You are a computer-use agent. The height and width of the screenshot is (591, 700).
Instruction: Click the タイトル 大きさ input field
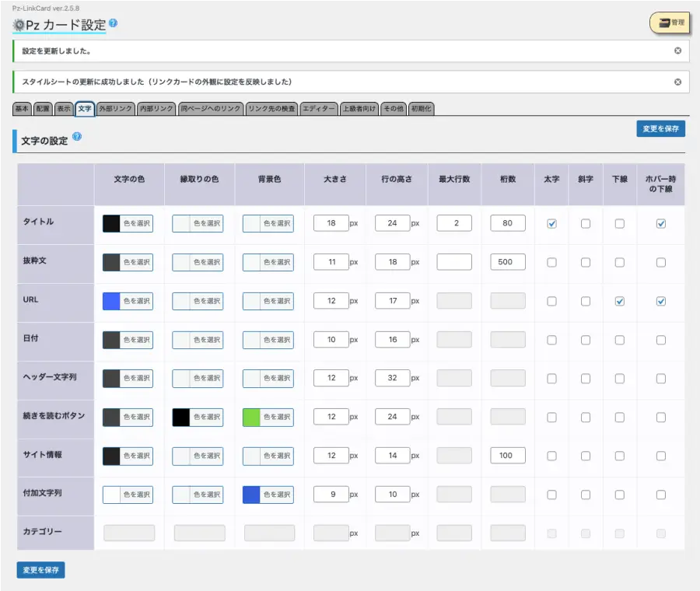331,224
